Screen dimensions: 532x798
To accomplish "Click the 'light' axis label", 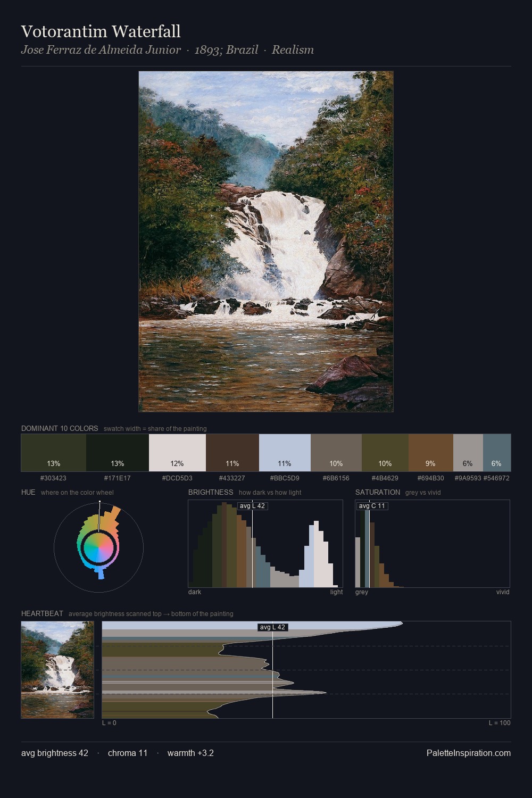I will tap(337, 592).
